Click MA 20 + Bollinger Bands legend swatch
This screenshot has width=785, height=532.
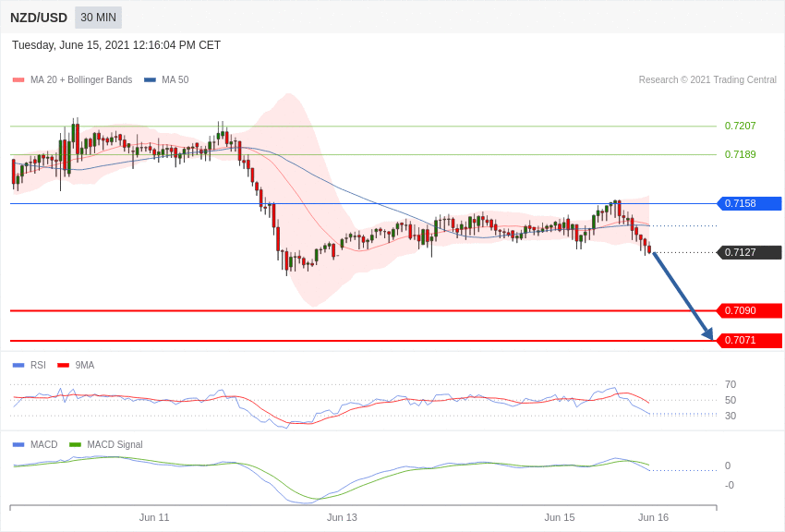(x=18, y=79)
